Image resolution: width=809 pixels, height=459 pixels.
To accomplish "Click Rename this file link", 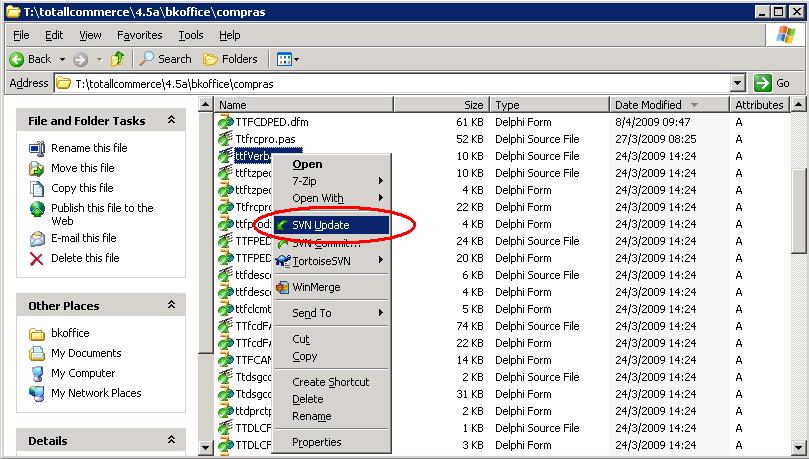I will click(89, 148).
